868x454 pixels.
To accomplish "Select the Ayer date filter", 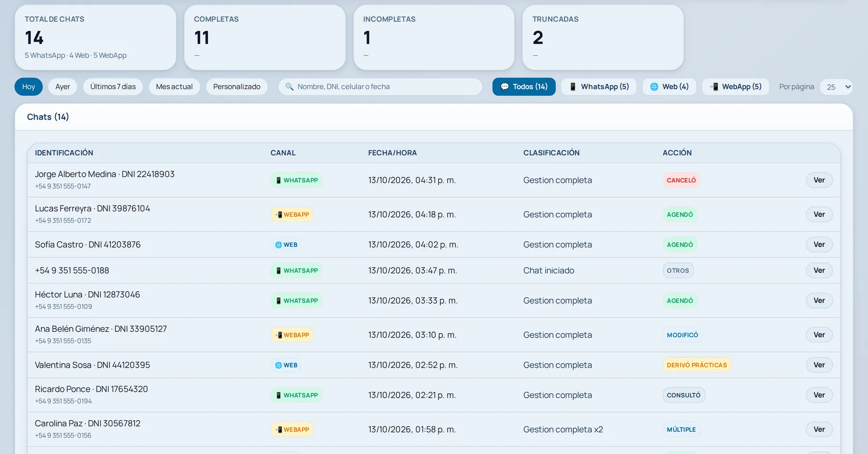I will [x=63, y=87].
